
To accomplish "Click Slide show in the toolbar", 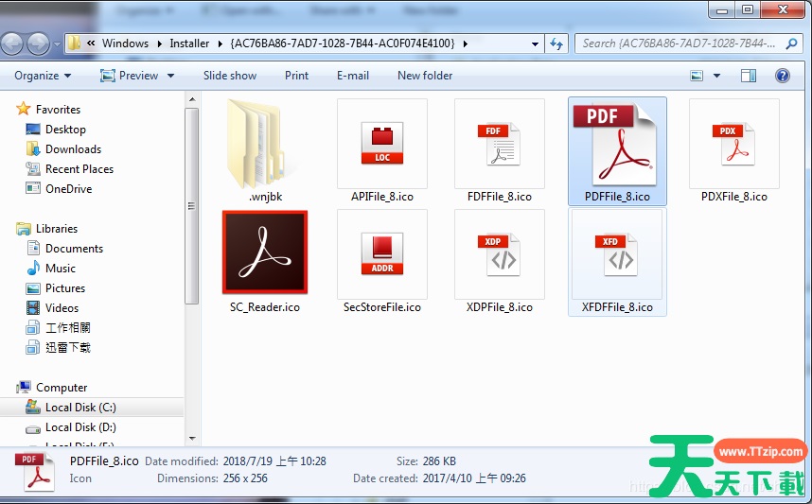I will (229, 76).
